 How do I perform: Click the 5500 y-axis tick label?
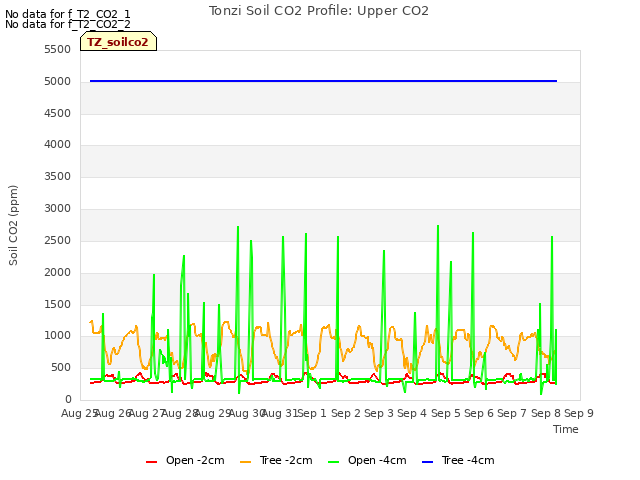tap(58, 49)
